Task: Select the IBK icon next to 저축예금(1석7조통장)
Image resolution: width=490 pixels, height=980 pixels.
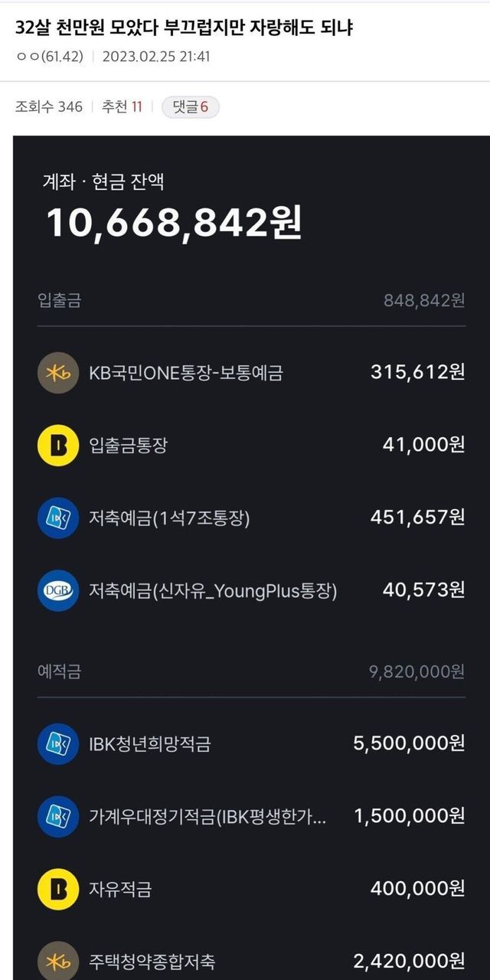Action: coord(58,518)
